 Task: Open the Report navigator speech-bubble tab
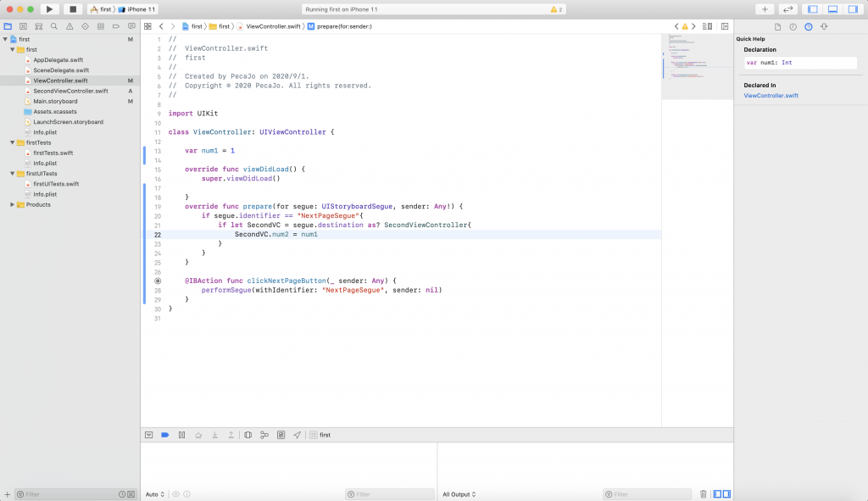click(x=131, y=26)
